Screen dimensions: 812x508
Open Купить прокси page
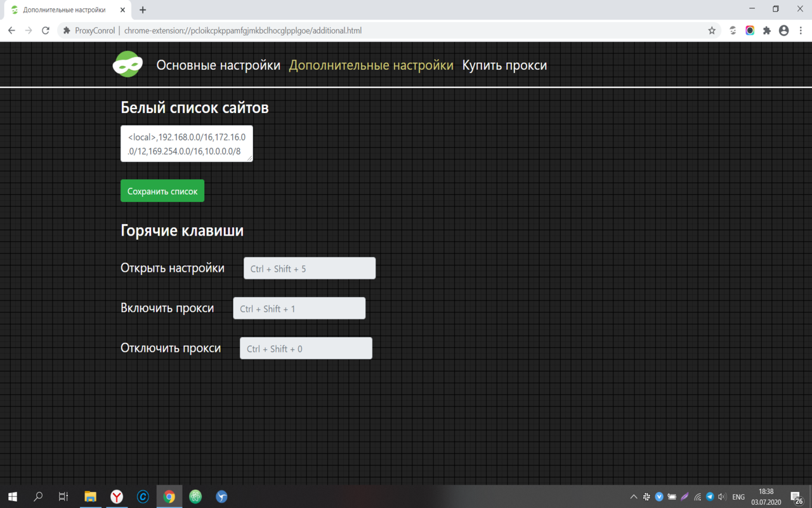point(504,65)
